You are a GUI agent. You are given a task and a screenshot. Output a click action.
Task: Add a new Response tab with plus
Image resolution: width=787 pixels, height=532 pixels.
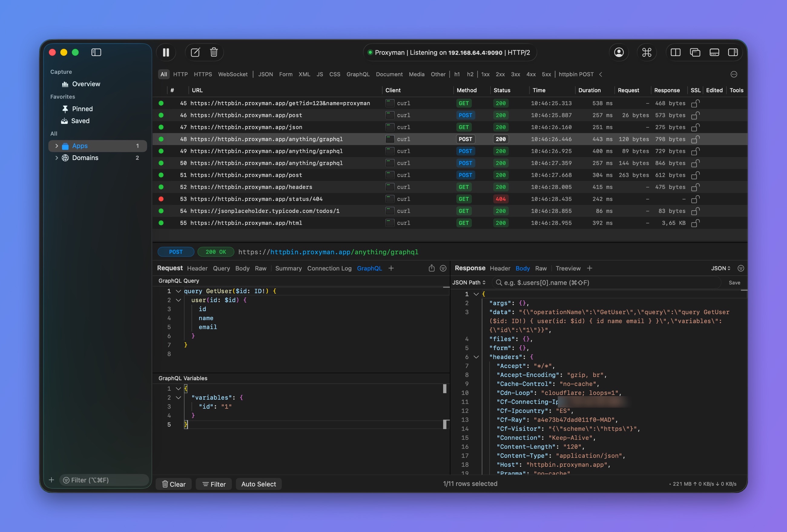590,268
